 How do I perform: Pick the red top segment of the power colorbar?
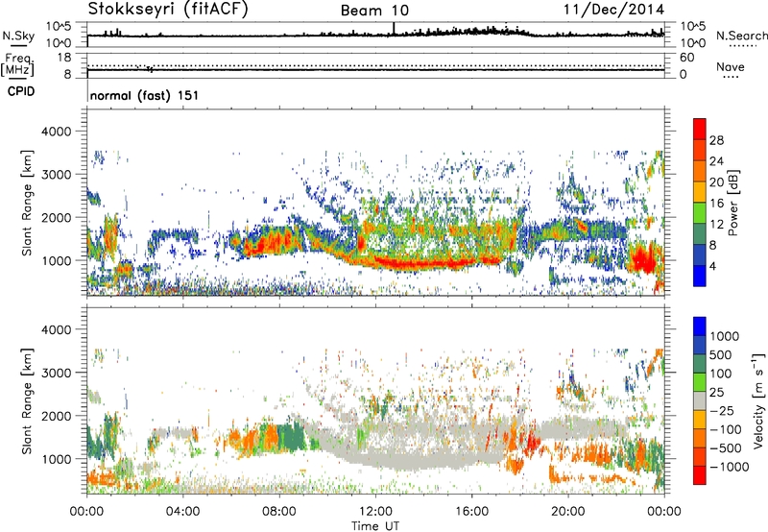click(x=700, y=129)
